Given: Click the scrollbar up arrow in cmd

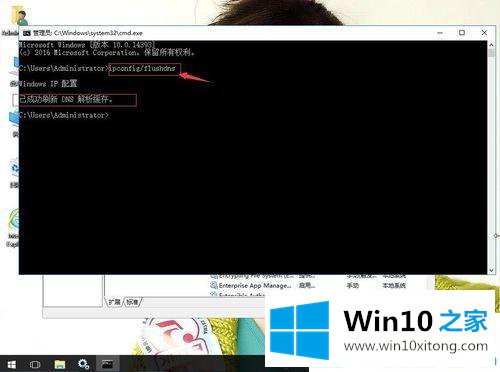Looking at the screenshot, I should coord(491,45).
